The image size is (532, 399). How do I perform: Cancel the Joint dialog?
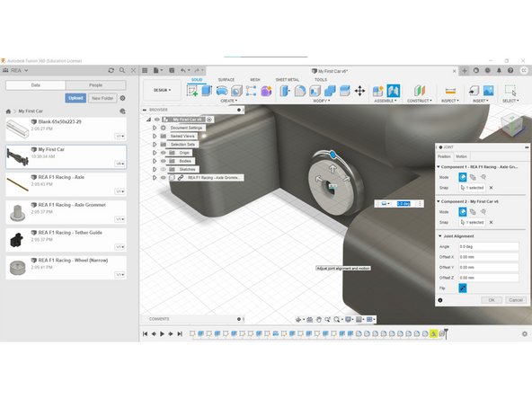pyautogui.click(x=516, y=300)
